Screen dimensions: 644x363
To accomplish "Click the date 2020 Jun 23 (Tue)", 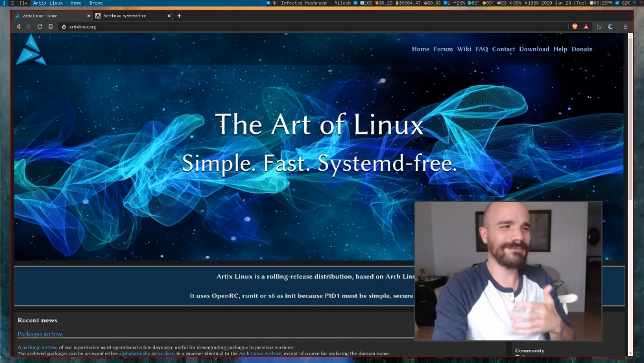I will click(x=564, y=3).
